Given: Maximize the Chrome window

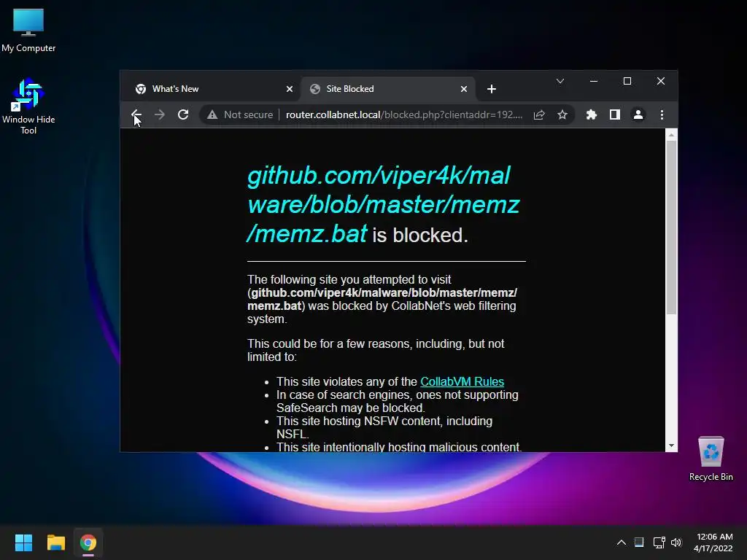Looking at the screenshot, I should coord(627,82).
